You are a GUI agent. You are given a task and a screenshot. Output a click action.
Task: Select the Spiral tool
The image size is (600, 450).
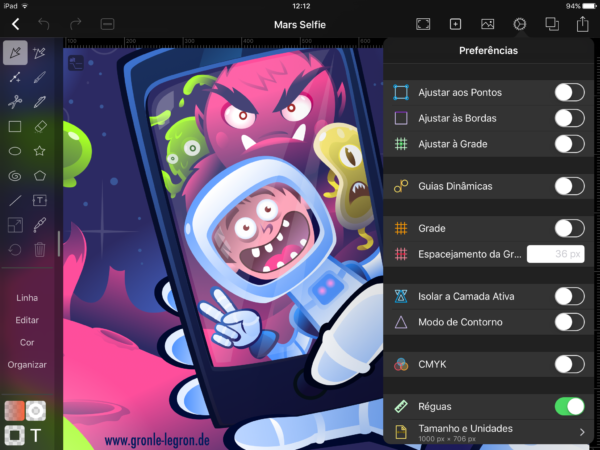pos(15,176)
